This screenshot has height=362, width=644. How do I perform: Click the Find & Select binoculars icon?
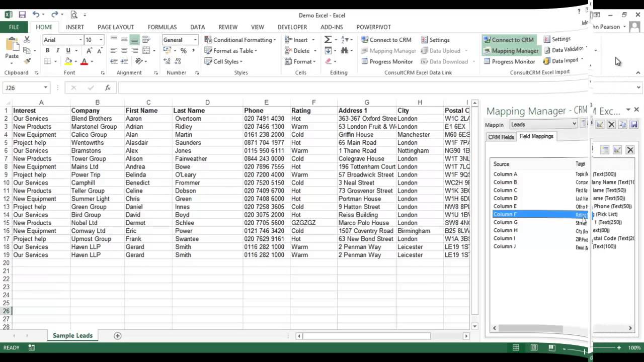click(345, 50)
